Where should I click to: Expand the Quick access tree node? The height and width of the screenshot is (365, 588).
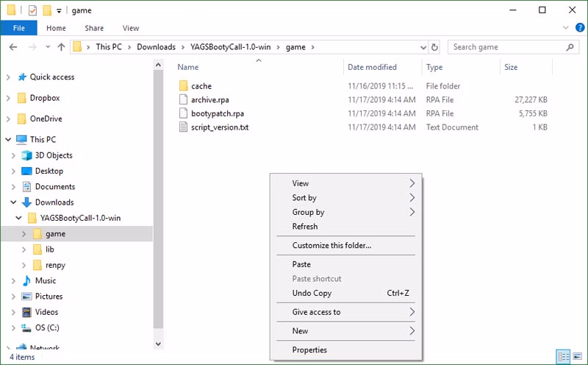(x=8, y=77)
